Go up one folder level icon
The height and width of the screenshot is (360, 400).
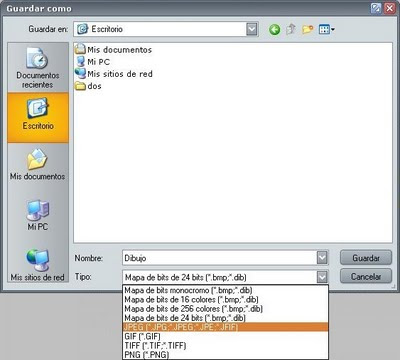click(291, 29)
